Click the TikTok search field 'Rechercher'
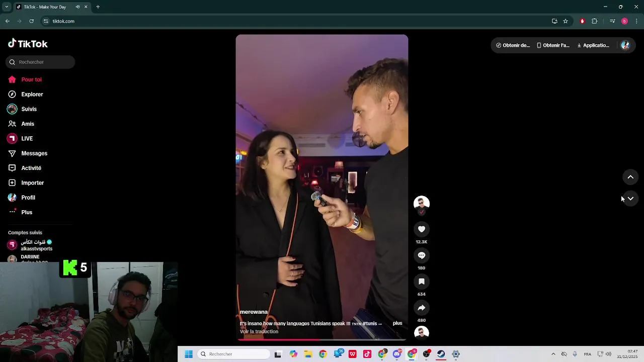The width and height of the screenshot is (644, 362). 40,62
